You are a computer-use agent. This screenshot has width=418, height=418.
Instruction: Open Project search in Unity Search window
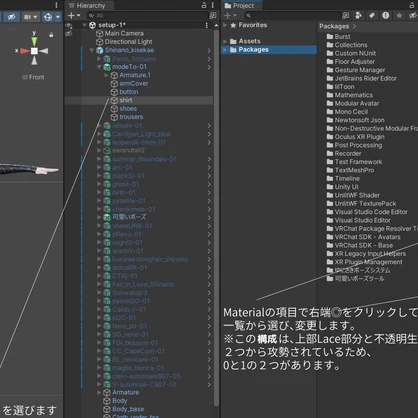pos(346,15)
